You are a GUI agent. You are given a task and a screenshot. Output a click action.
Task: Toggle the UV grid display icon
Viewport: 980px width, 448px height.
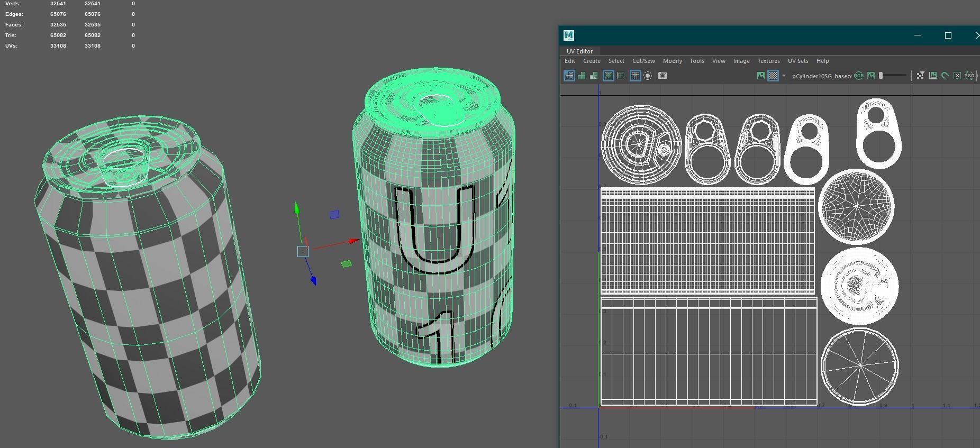pos(636,76)
